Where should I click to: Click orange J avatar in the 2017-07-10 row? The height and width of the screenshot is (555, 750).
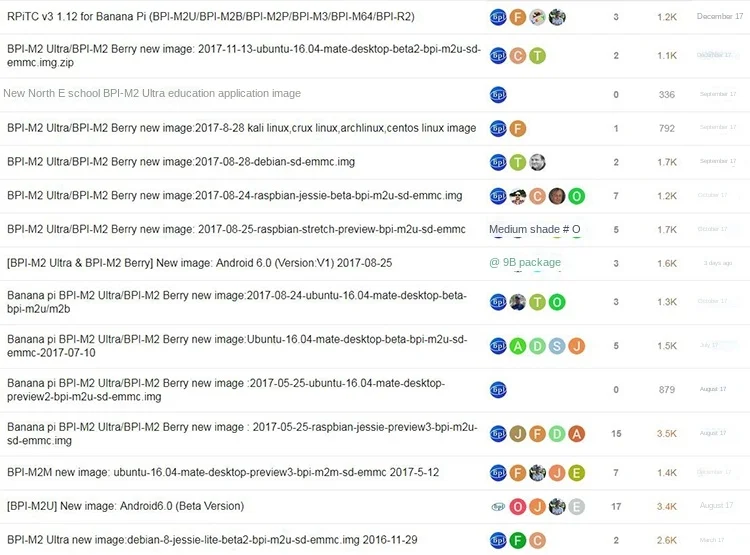point(576,346)
